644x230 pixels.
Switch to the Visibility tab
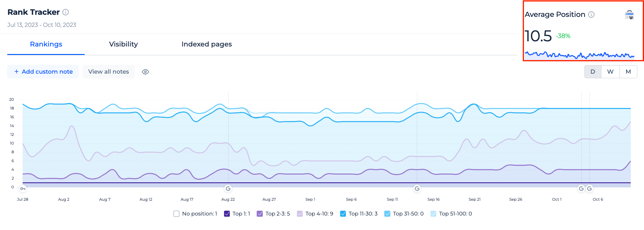[x=123, y=44]
